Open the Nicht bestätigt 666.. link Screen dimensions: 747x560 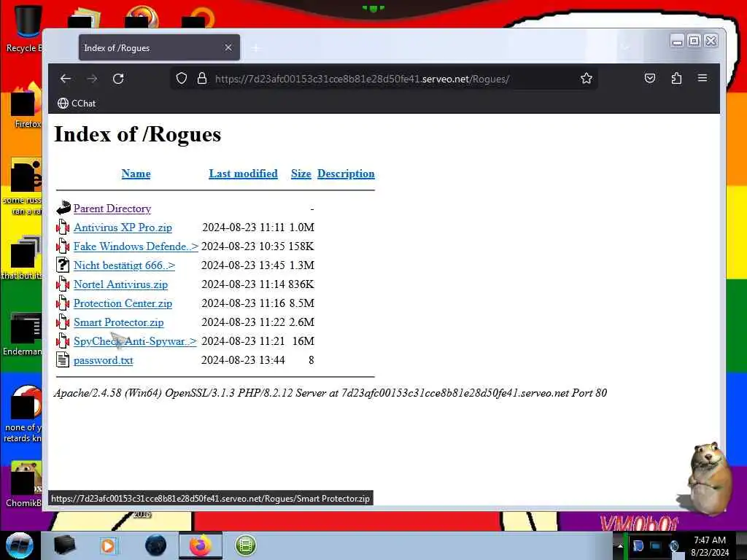coord(124,265)
